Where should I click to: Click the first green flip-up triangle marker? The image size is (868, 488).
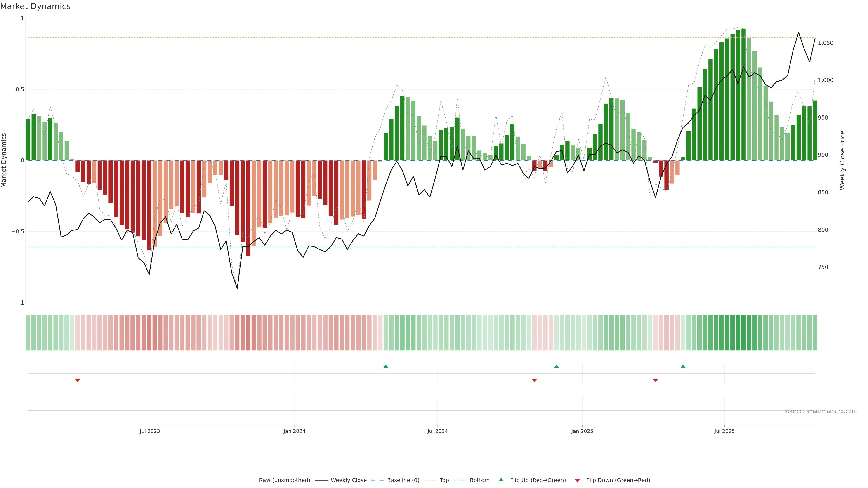[x=386, y=366]
